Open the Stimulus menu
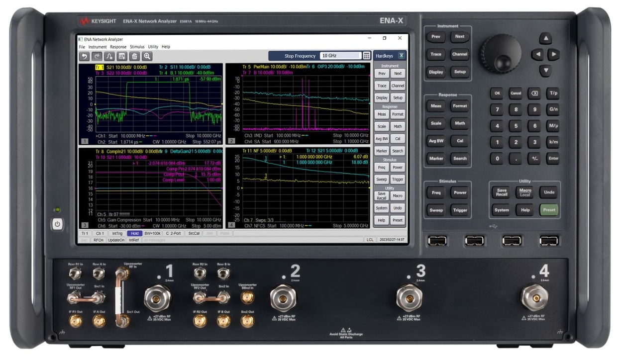The image size is (623, 364). (137, 47)
